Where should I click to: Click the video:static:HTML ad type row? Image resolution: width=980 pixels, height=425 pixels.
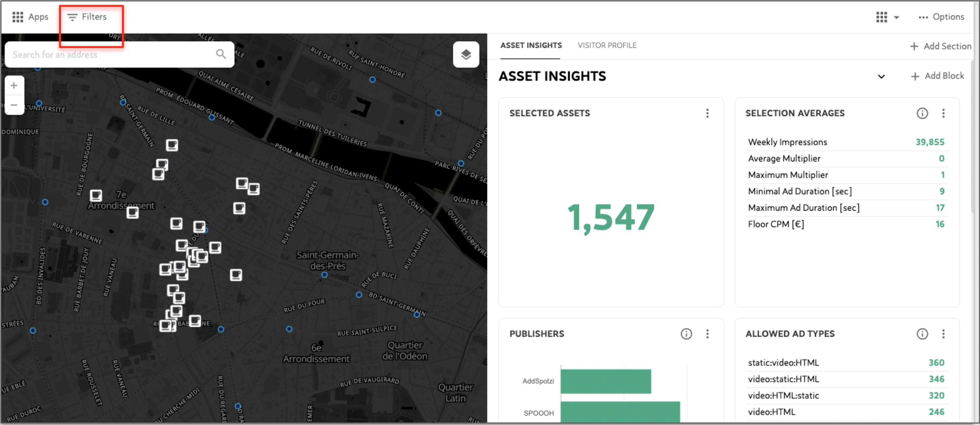point(846,379)
